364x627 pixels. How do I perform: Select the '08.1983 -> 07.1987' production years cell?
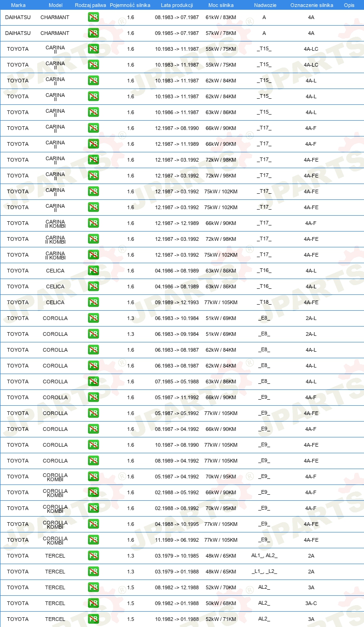pos(177,17)
